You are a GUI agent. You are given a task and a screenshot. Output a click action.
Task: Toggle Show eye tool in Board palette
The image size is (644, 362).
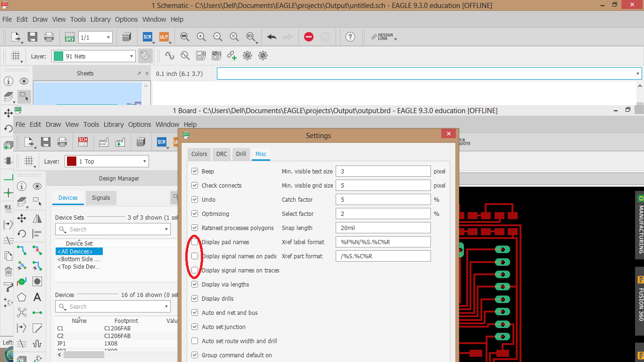pyautogui.click(x=37, y=186)
